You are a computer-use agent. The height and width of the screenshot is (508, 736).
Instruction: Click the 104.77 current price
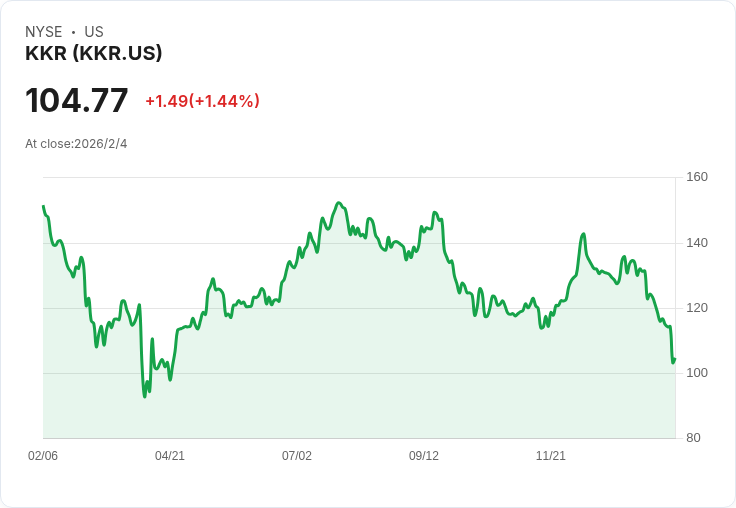pyautogui.click(x=77, y=100)
